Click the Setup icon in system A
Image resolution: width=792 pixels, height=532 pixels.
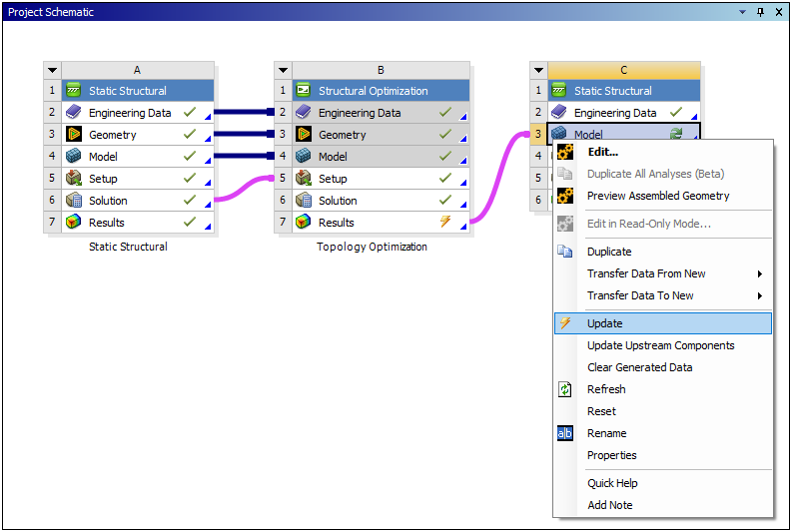click(x=74, y=179)
